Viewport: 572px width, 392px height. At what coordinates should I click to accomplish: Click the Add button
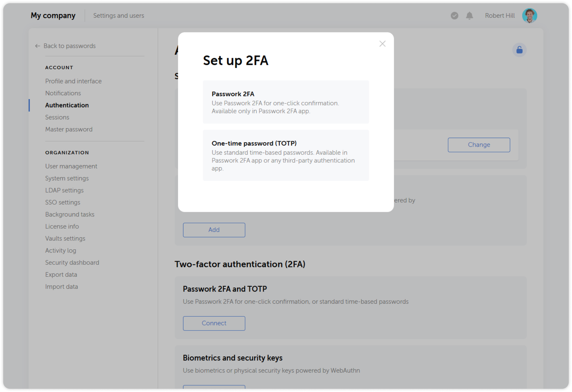214,230
